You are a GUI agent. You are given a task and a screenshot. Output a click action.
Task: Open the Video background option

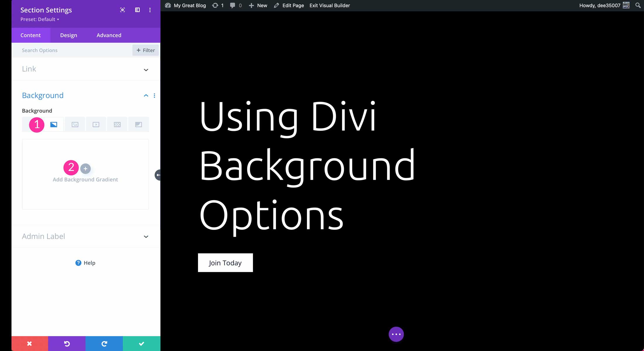point(96,124)
